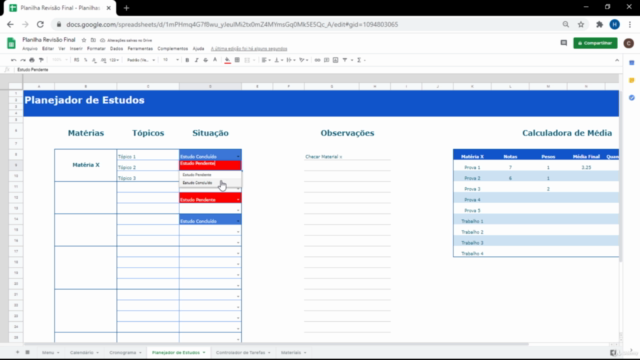Screen dimensions: 640x360
Task: Toggle bold formatting
Action: pyautogui.click(x=187, y=60)
